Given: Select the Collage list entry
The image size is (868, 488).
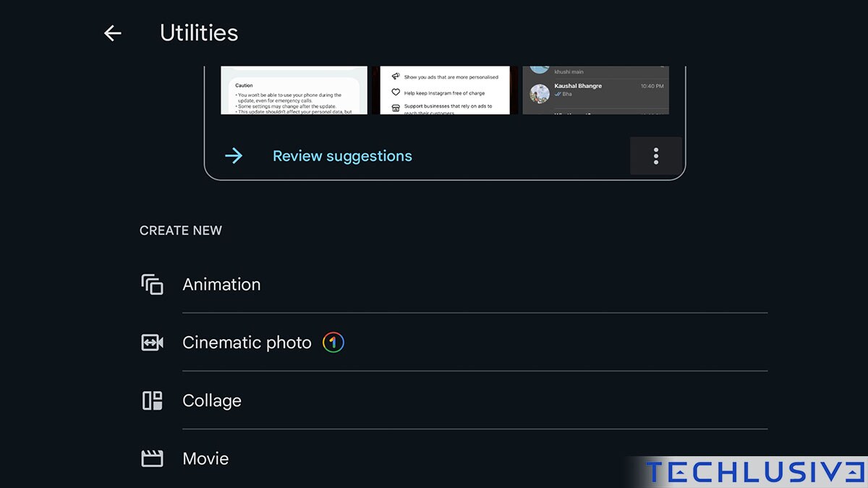Looking at the screenshot, I should click(212, 401).
